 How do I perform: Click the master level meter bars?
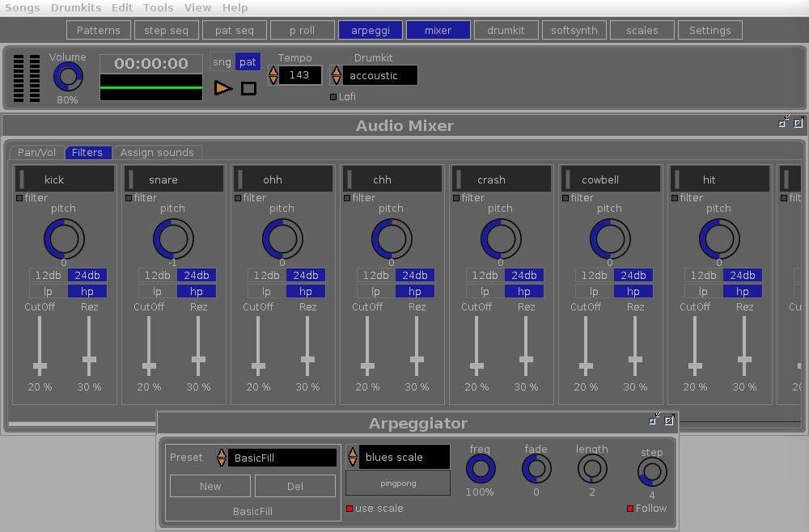point(27,78)
